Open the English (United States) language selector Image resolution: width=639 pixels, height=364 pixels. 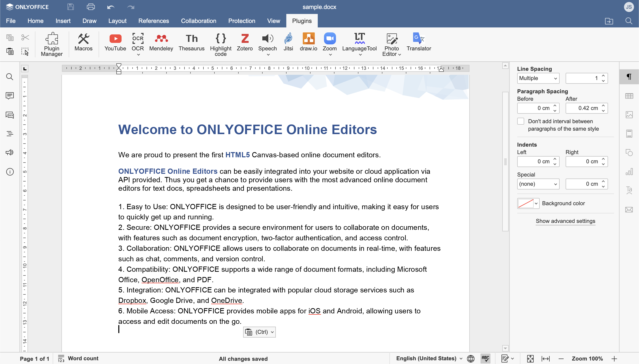[429, 359]
